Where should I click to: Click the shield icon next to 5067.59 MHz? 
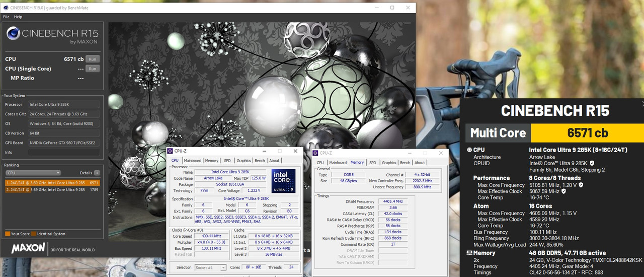[563, 191]
